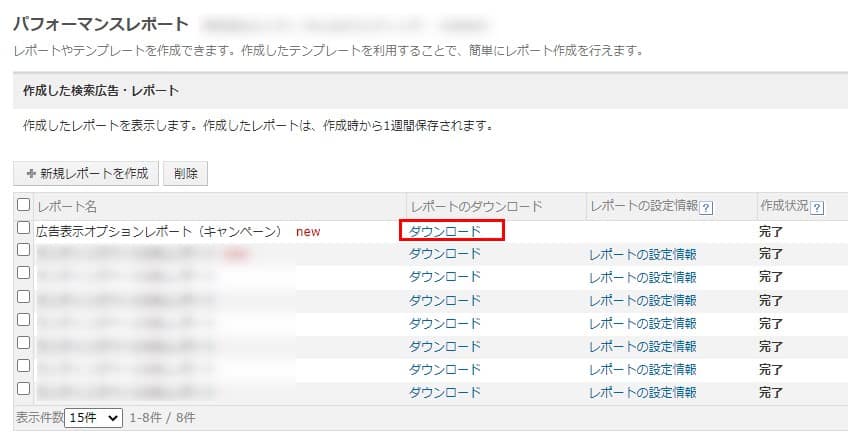Click the 作成状況 column header text
The image size is (848, 440).
(783, 206)
